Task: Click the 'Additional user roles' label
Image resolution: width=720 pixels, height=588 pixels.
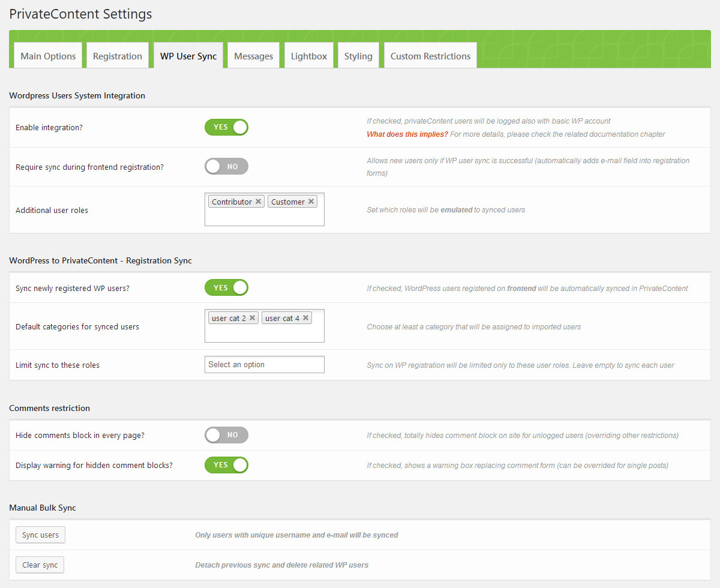Action: click(x=52, y=210)
